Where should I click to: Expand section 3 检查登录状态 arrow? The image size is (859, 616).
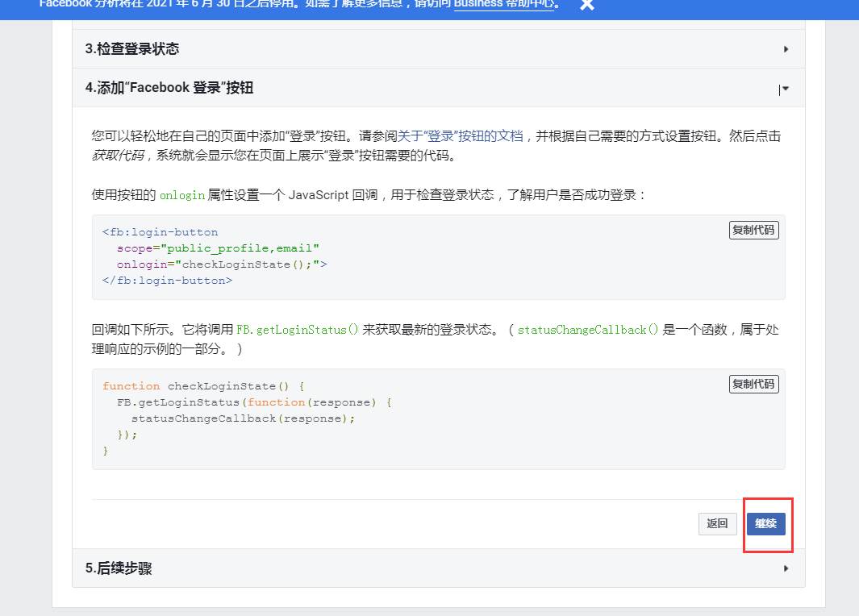click(786, 49)
